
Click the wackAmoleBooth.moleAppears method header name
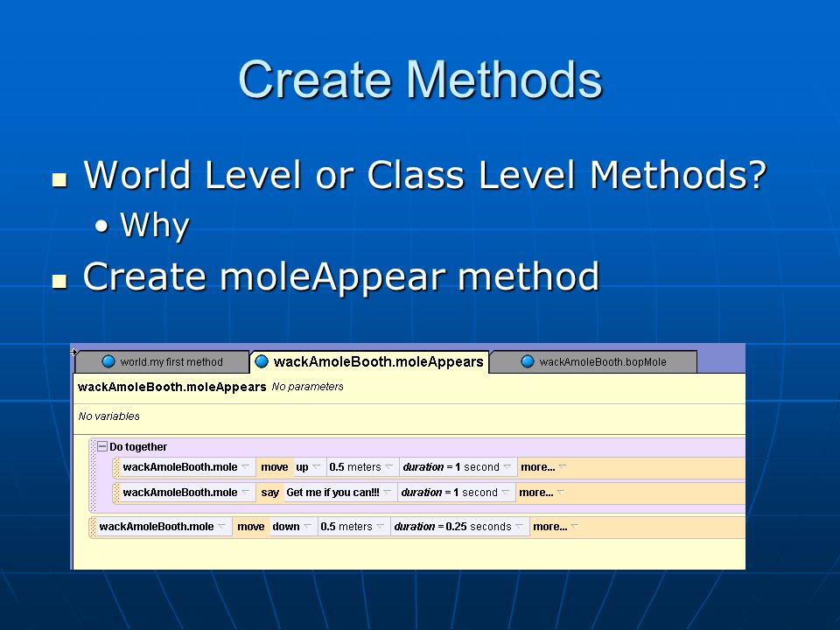coord(172,387)
